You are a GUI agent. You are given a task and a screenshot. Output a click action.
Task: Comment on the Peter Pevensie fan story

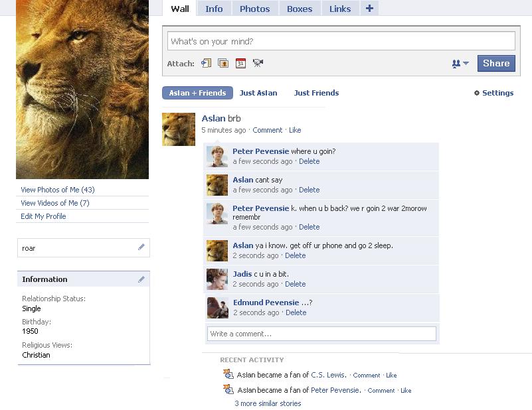coord(381,391)
